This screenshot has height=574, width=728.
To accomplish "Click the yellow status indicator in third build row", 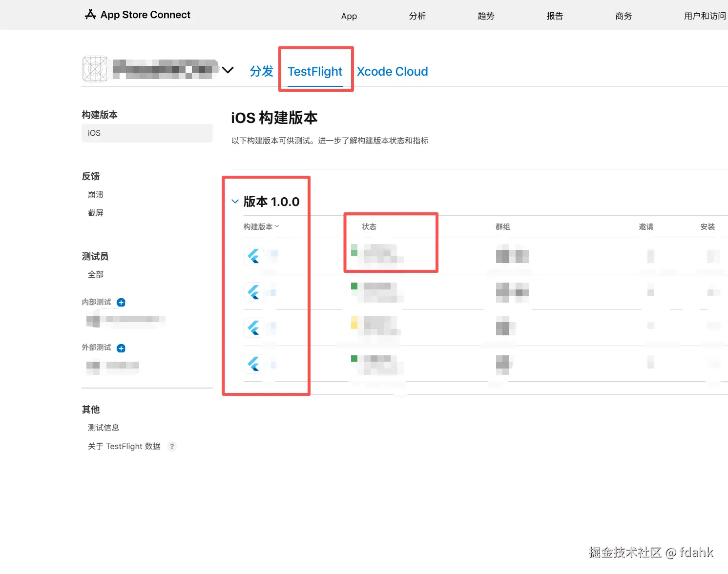I will 354,322.
